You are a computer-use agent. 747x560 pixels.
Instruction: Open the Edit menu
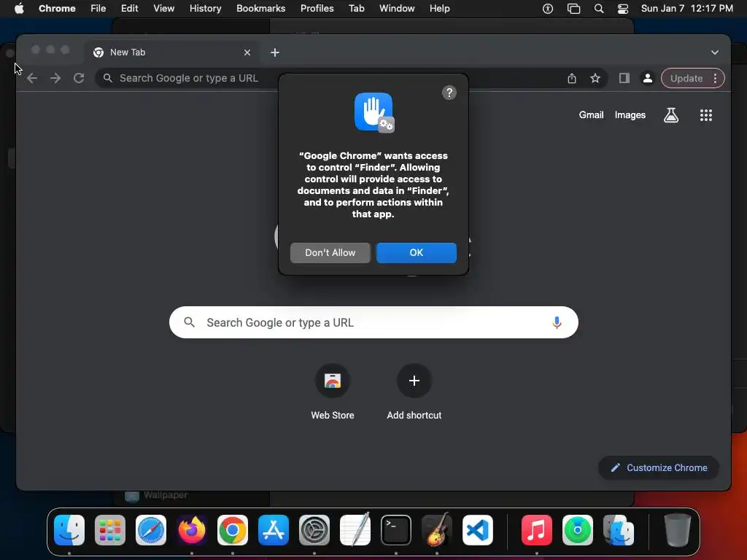tap(130, 8)
